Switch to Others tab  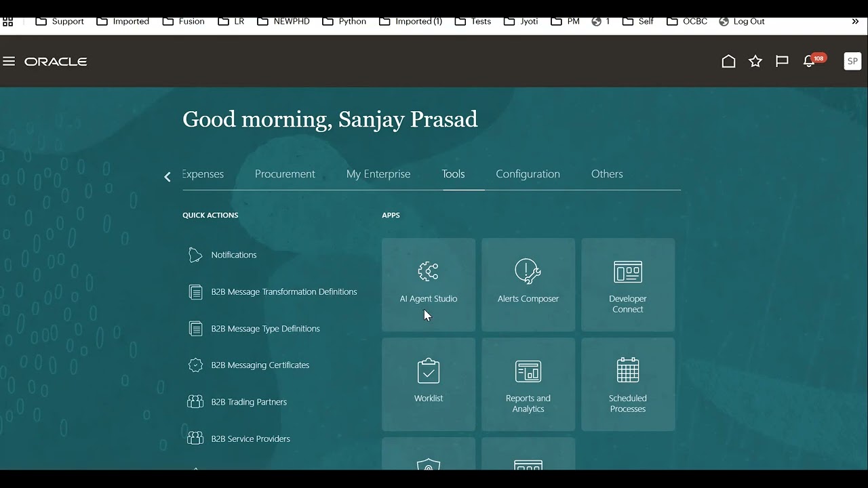click(x=607, y=174)
